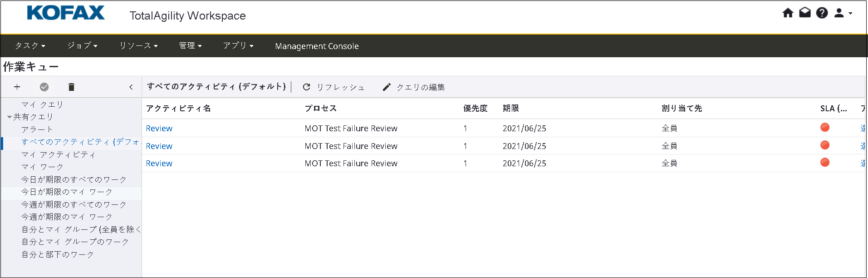The image size is (868, 278).
Task: Open the messages envelope icon
Action: (805, 13)
